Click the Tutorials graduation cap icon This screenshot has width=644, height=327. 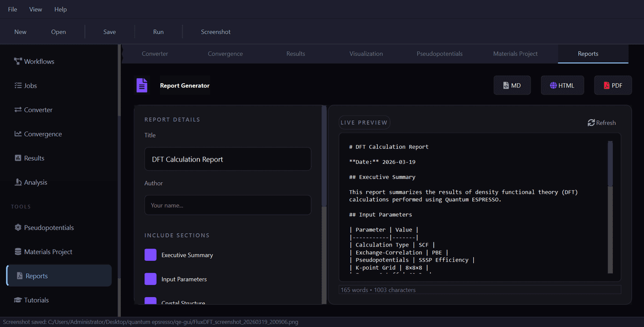(x=18, y=300)
